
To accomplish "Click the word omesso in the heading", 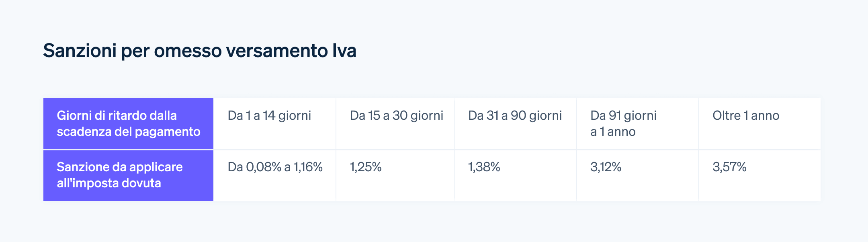I will (x=188, y=51).
